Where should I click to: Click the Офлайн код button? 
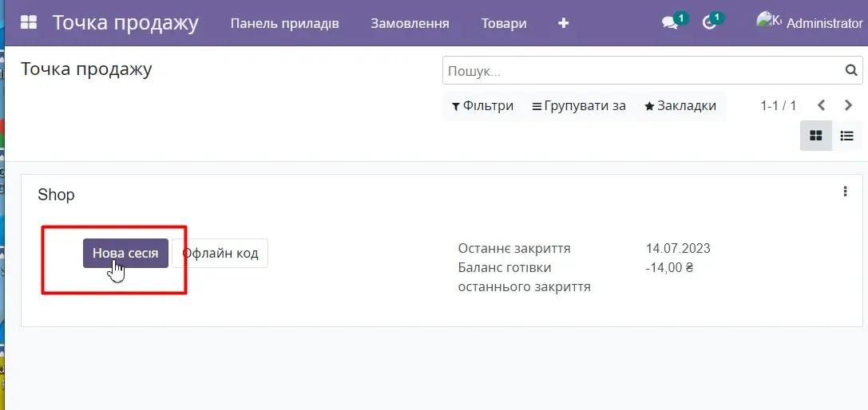coord(220,254)
